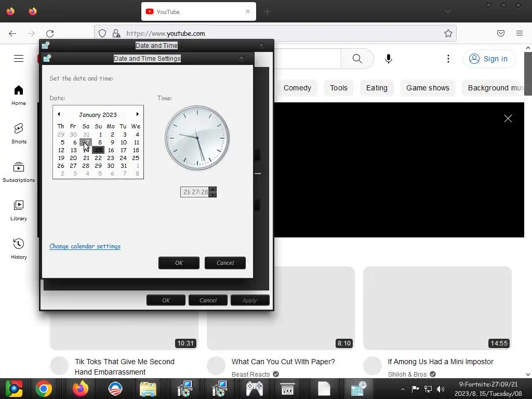Close the YouTube tab

(x=248, y=11)
